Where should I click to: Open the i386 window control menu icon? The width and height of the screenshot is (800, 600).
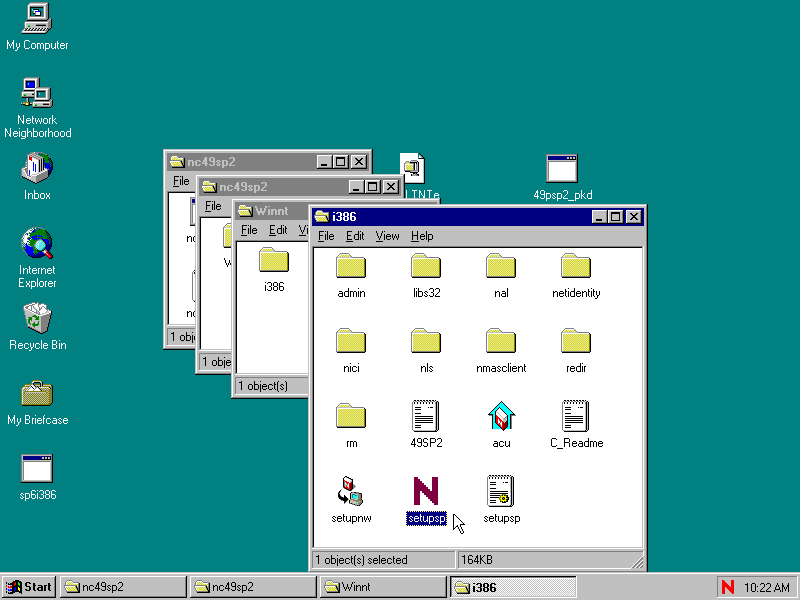pos(321,217)
